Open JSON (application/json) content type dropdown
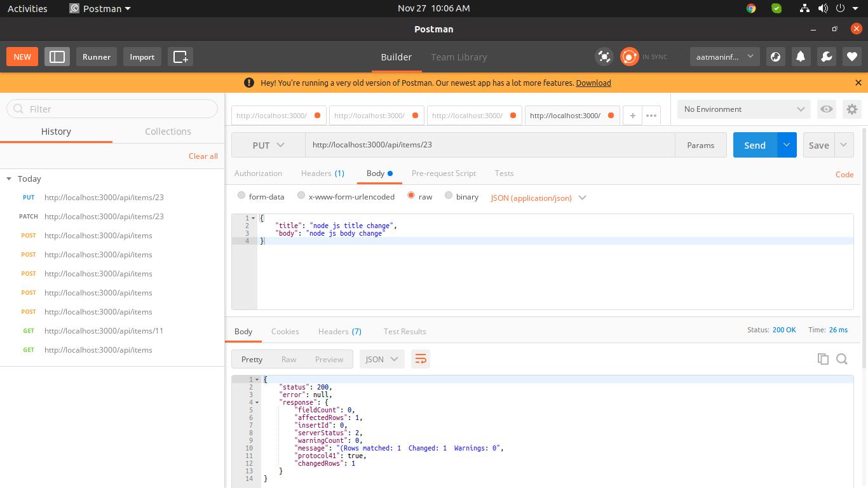 pyautogui.click(x=538, y=198)
